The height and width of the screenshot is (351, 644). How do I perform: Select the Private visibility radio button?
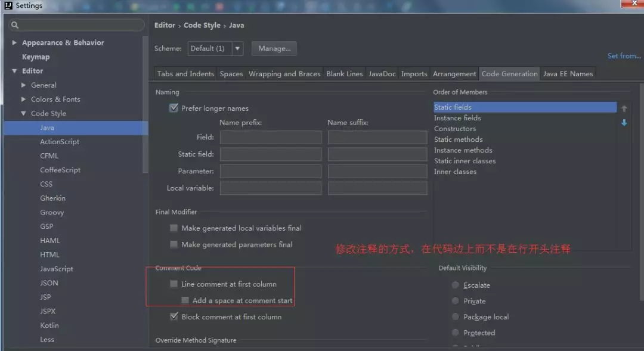coord(456,301)
